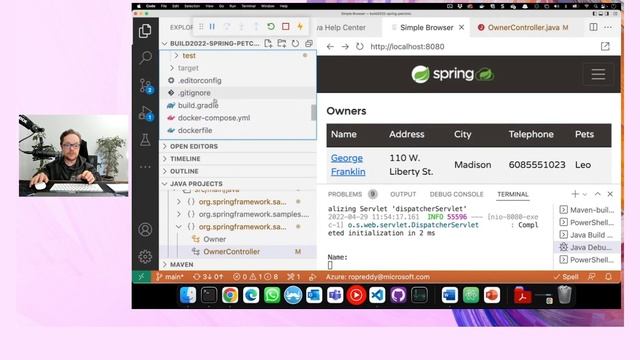Add a new terminal

pos(575,194)
